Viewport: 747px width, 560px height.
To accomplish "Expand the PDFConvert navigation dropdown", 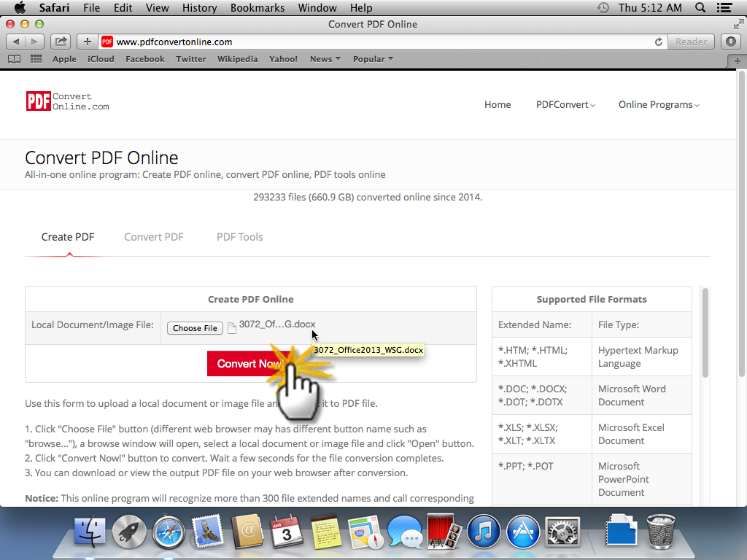I will coord(565,105).
